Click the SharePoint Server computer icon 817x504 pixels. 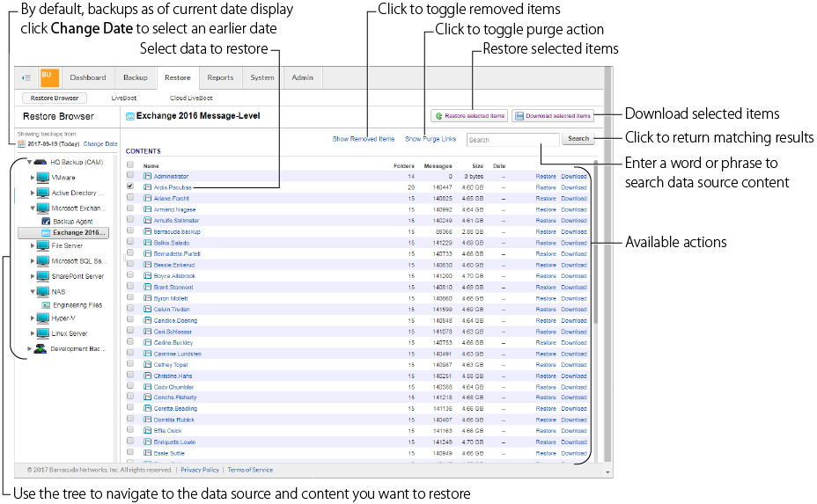tap(43, 276)
